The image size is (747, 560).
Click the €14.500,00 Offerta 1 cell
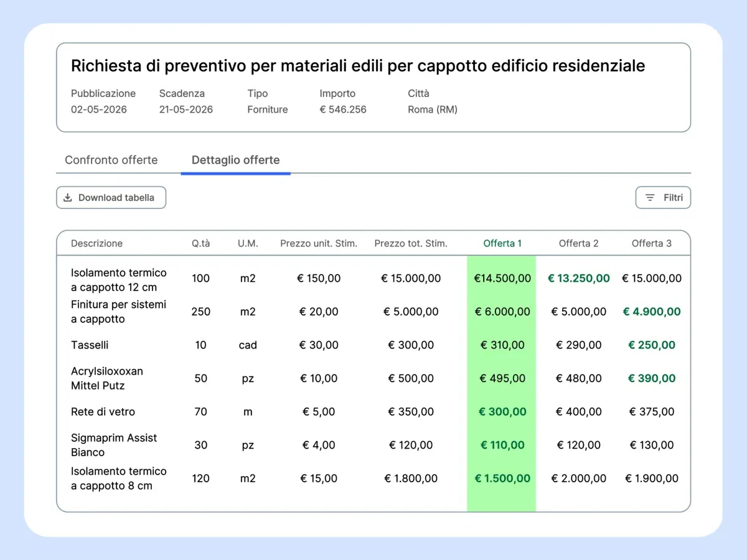coord(502,278)
